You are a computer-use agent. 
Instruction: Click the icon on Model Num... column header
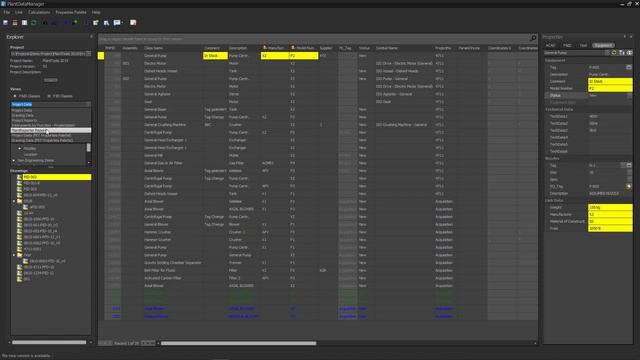(293, 48)
